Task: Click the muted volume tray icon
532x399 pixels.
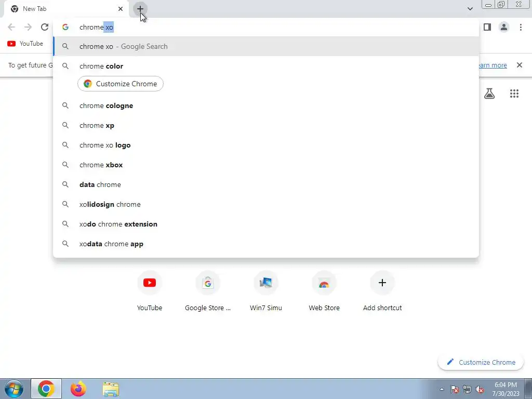Action: click(x=480, y=389)
